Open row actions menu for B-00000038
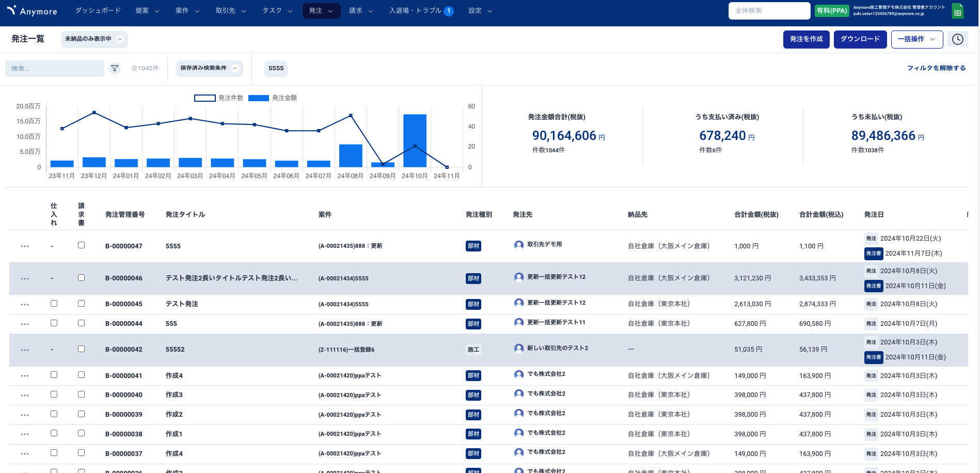 [25, 434]
